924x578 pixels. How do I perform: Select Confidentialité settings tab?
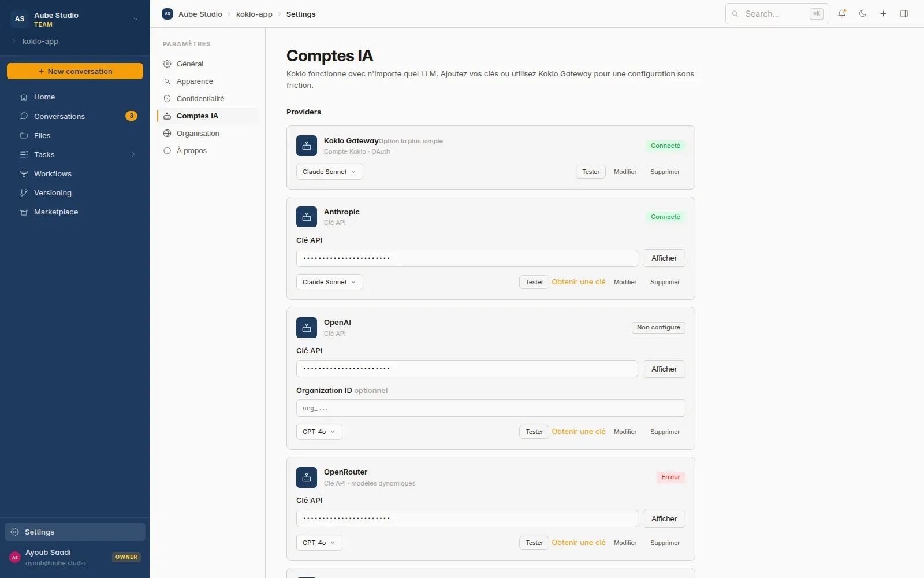point(208,98)
